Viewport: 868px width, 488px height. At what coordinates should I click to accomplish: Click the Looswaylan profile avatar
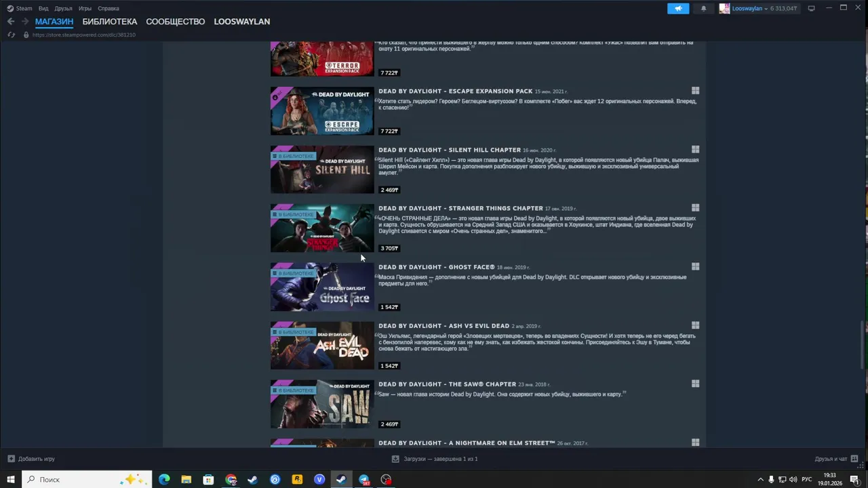tap(724, 8)
